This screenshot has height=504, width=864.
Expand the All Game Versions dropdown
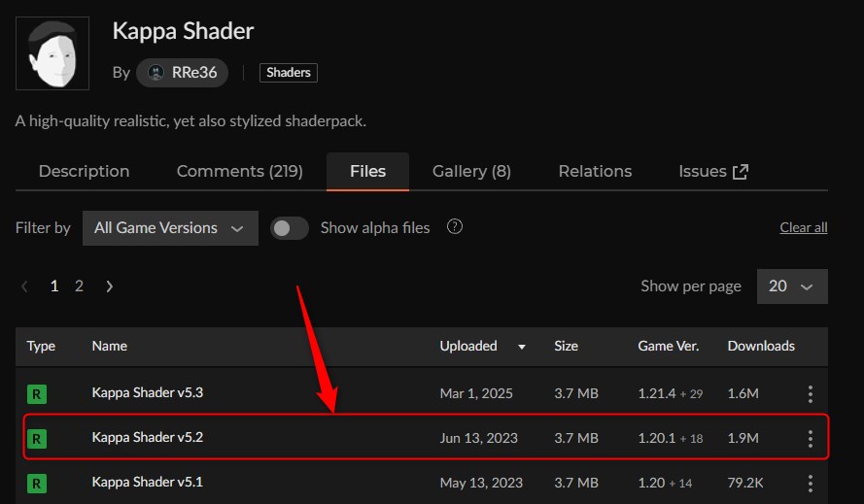(170, 228)
